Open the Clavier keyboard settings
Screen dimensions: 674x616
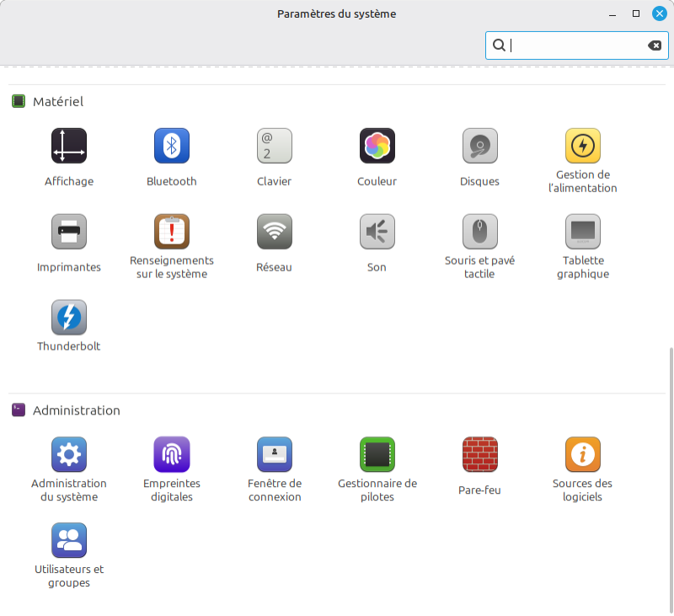click(275, 146)
